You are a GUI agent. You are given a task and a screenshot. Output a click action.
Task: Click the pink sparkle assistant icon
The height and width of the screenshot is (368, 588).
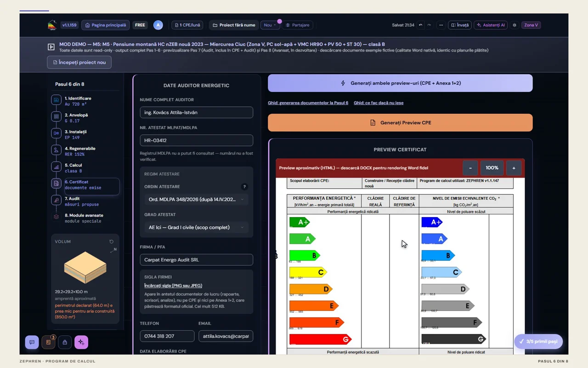click(81, 342)
